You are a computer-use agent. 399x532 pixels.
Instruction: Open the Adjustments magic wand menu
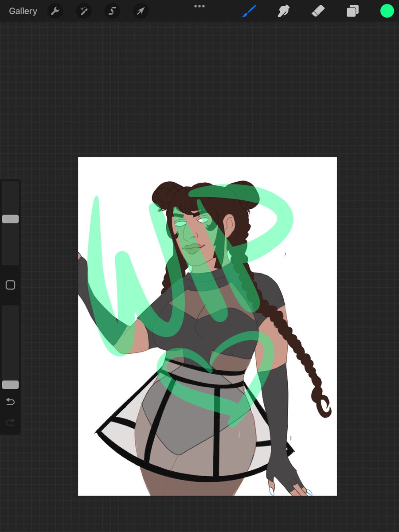[x=83, y=11]
